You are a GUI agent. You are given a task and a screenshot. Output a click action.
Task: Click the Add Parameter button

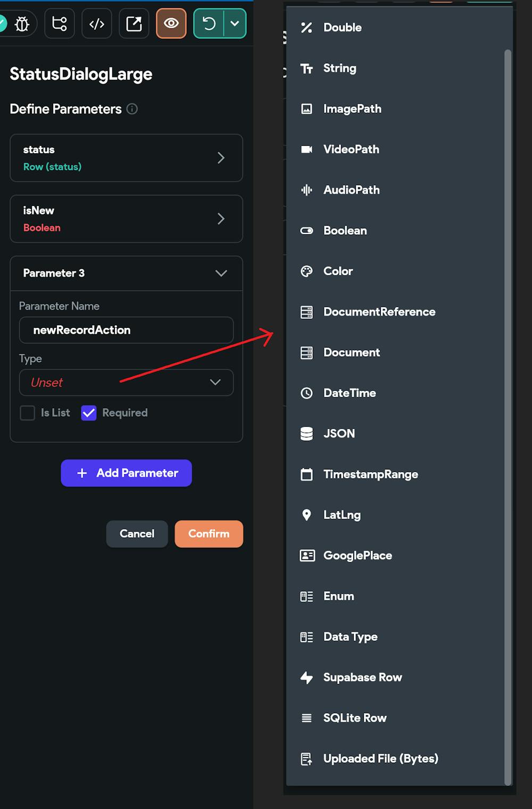point(126,473)
